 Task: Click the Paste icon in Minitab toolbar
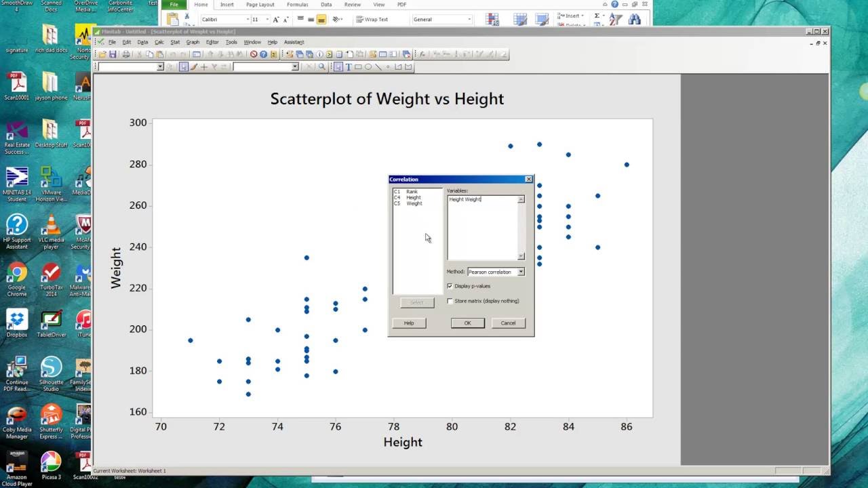159,54
